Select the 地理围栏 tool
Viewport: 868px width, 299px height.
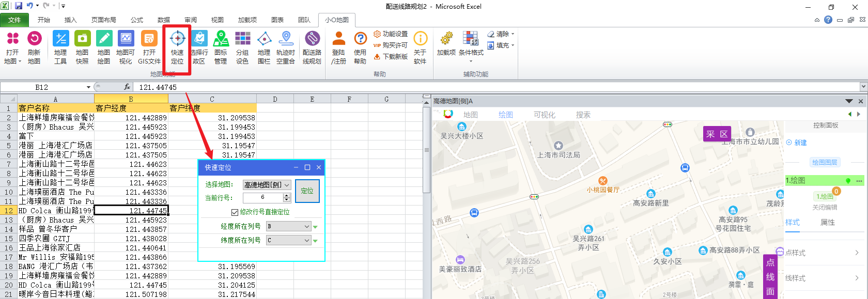click(x=264, y=47)
